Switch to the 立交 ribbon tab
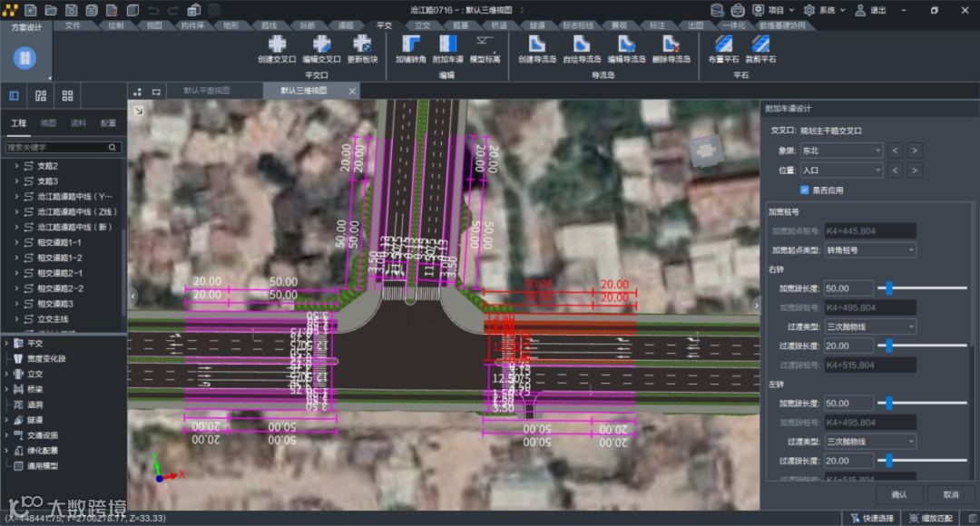Image resolution: width=980 pixels, height=526 pixels. coord(423,25)
